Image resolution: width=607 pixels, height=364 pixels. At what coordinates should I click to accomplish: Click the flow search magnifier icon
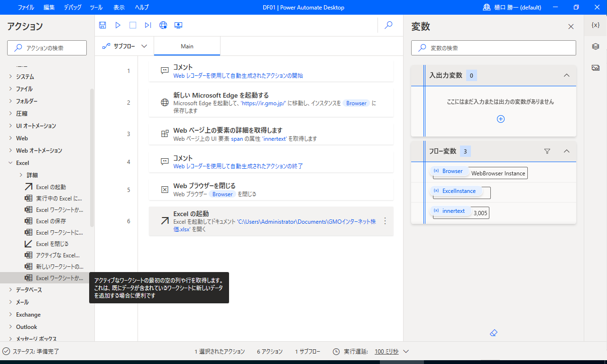tap(388, 25)
